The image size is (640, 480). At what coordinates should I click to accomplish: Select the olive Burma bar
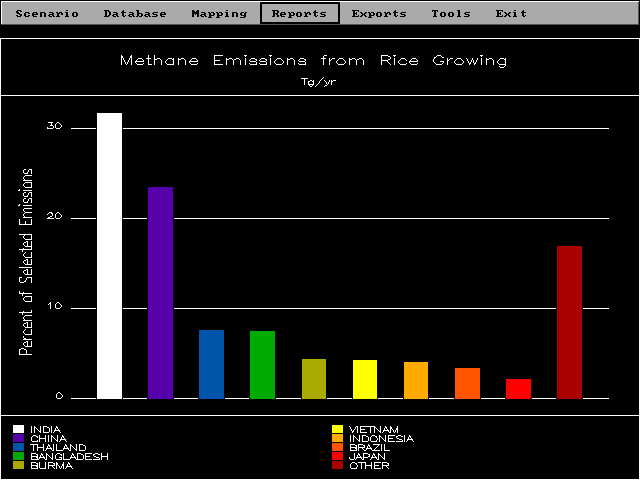(x=314, y=379)
